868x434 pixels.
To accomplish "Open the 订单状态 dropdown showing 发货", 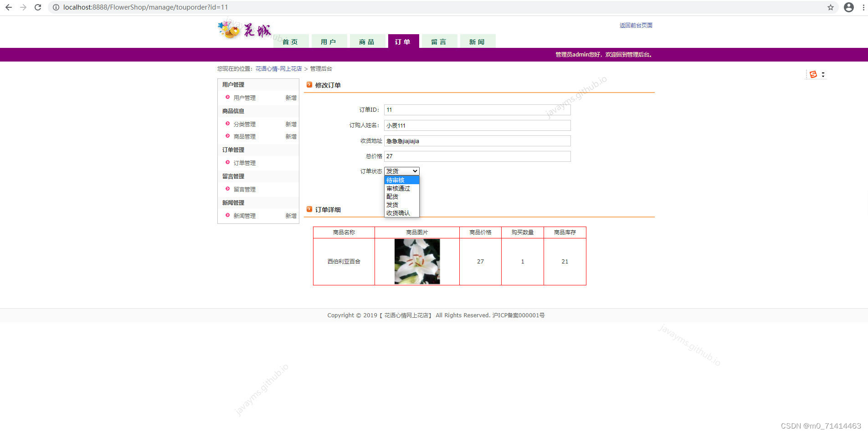I will coord(402,171).
